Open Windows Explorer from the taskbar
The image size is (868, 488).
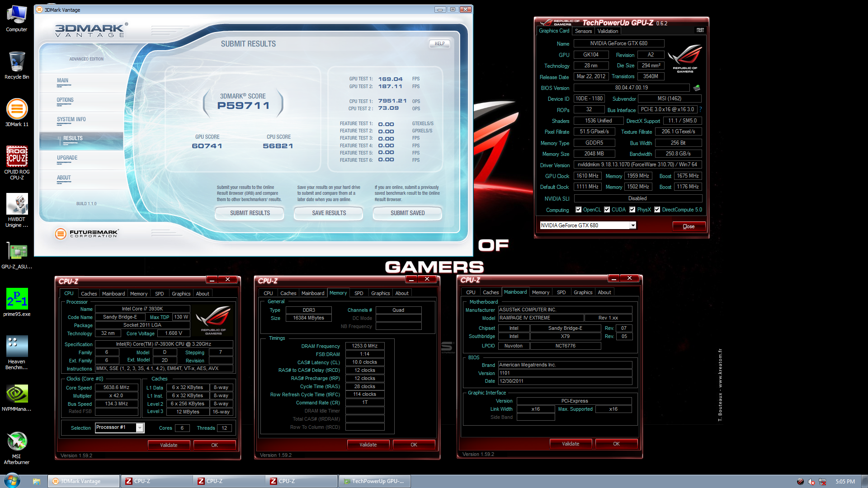point(37,481)
